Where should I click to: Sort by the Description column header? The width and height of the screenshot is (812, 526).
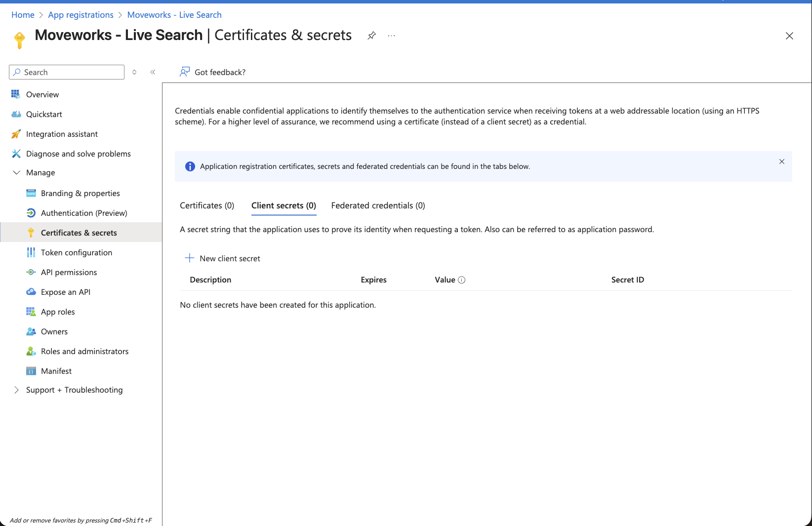click(x=210, y=280)
